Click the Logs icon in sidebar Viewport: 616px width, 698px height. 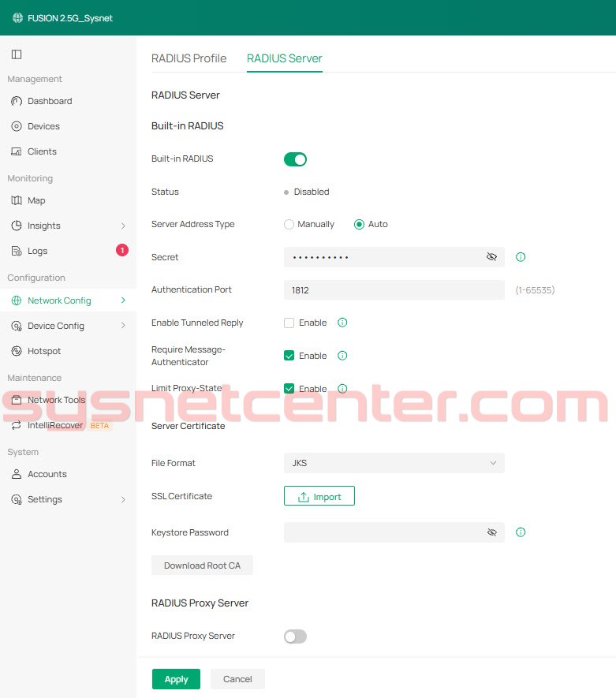pyautogui.click(x=17, y=251)
